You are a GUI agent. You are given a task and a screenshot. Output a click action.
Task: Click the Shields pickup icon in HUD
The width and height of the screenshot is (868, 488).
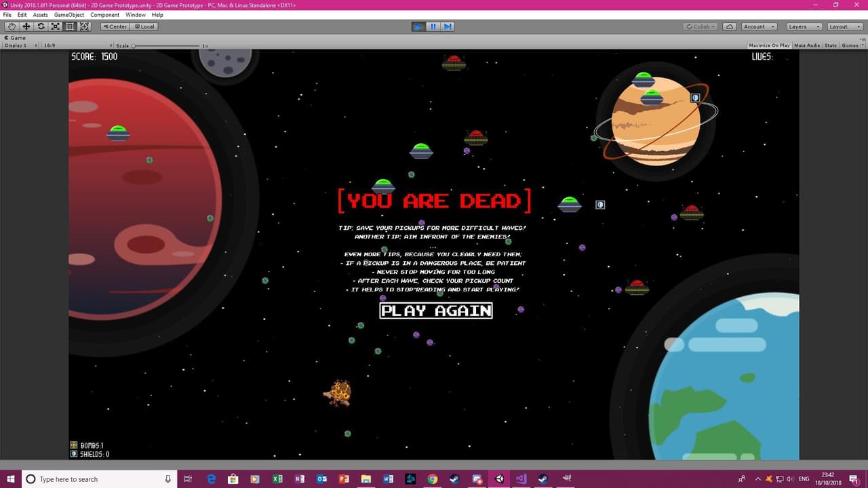(x=74, y=454)
